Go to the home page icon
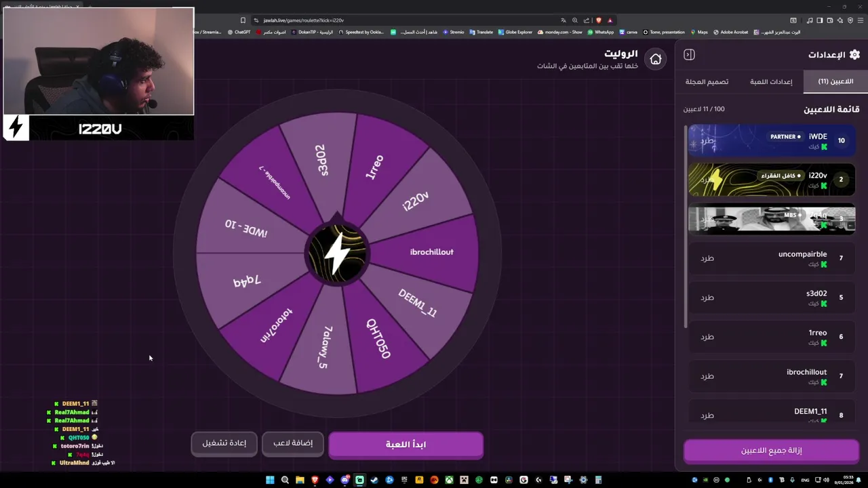 [x=656, y=59]
